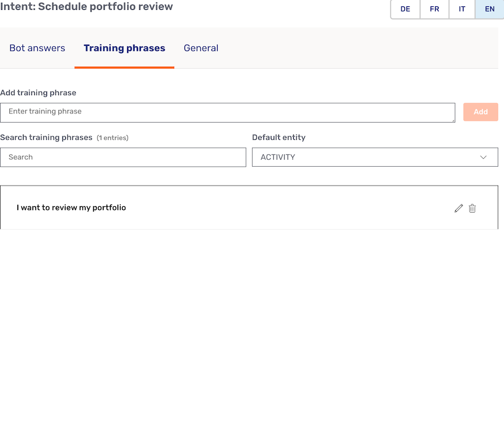The width and height of the screenshot is (504, 448).
Task: Select ACTIVITY as the default entity
Action: click(375, 156)
